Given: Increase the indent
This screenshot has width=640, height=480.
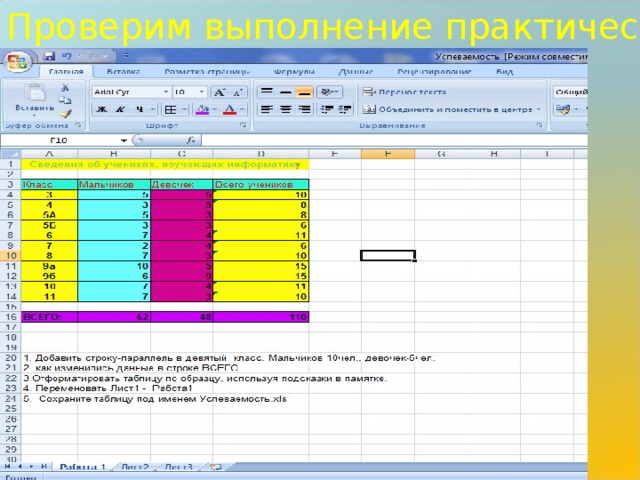Looking at the screenshot, I should [x=345, y=109].
